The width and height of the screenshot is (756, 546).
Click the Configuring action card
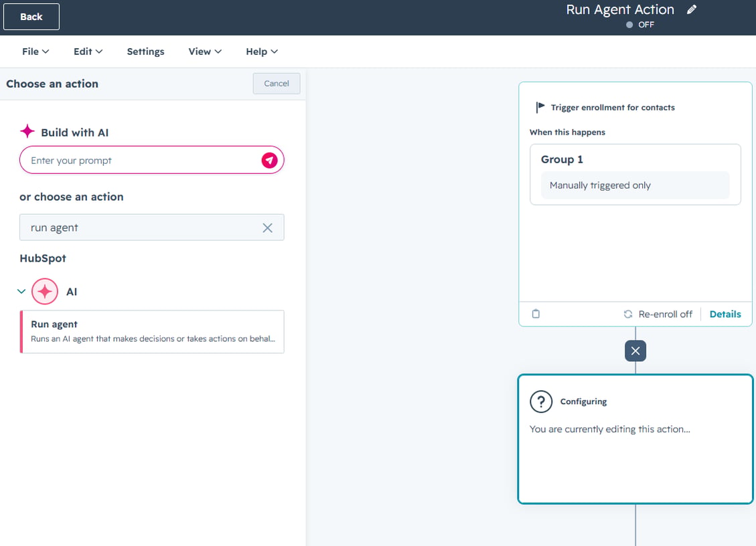point(635,439)
